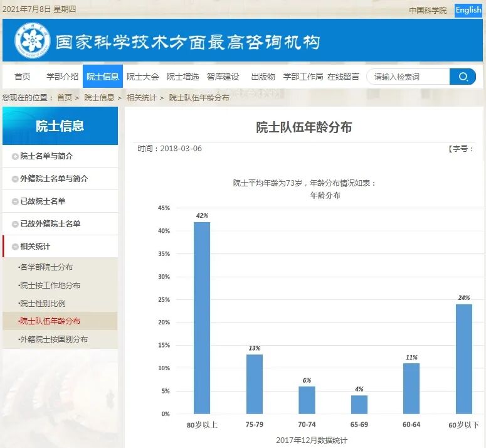Click the 11% data label

point(411,358)
